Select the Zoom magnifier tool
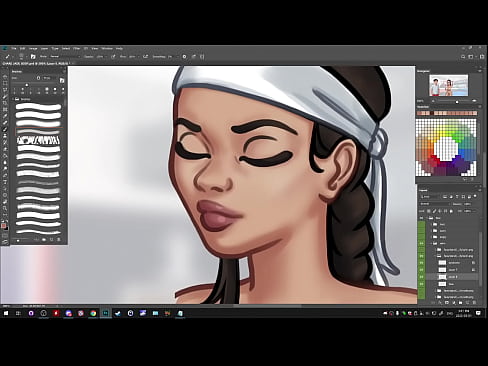This screenshot has height=366, width=488. [x=5, y=208]
